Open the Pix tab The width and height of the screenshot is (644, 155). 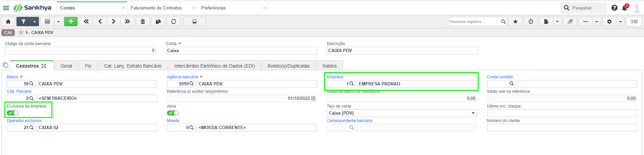88,66
